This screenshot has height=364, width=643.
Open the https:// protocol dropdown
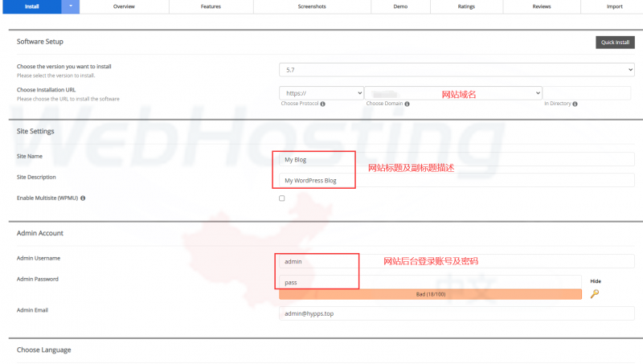pyautogui.click(x=321, y=93)
